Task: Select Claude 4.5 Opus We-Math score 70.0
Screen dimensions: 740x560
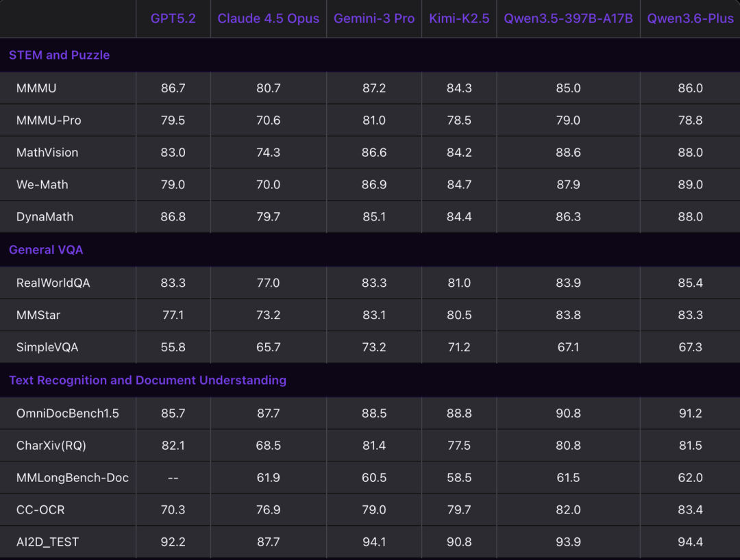Action: pos(268,184)
